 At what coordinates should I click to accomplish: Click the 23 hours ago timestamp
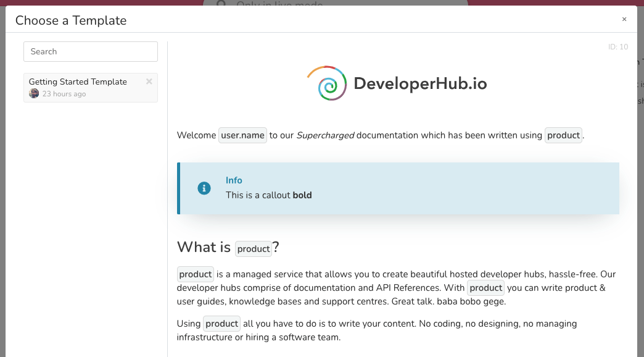click(x=64, y=94)
